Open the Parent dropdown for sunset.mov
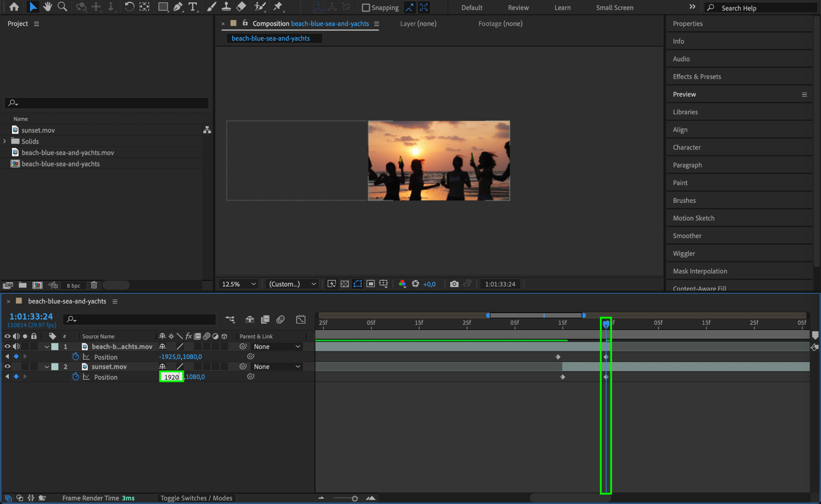 pyautogui.click(x=277, y=366)
